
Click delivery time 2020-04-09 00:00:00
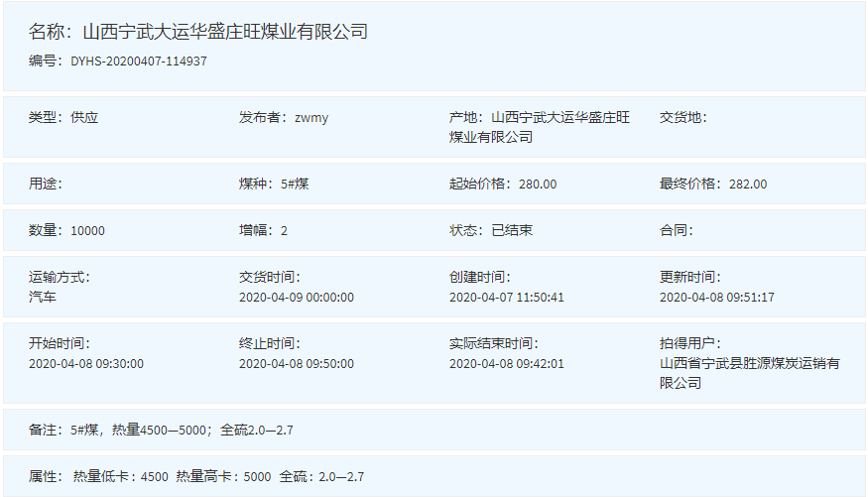pos(297,298)
